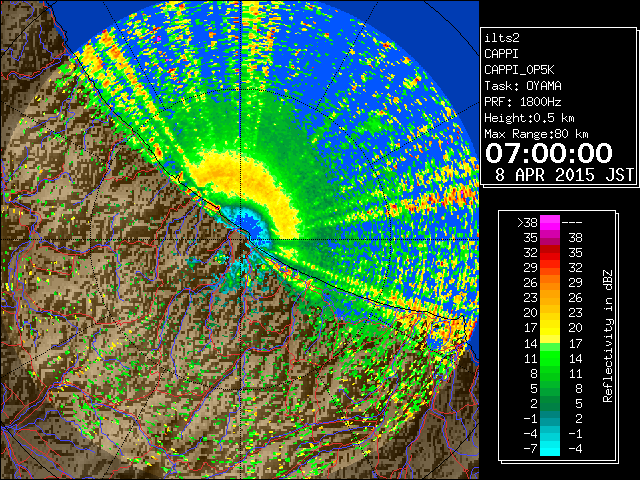Click the "Task: OYAMA" line
Screen dimensions: 640x480
click(523, 86)
